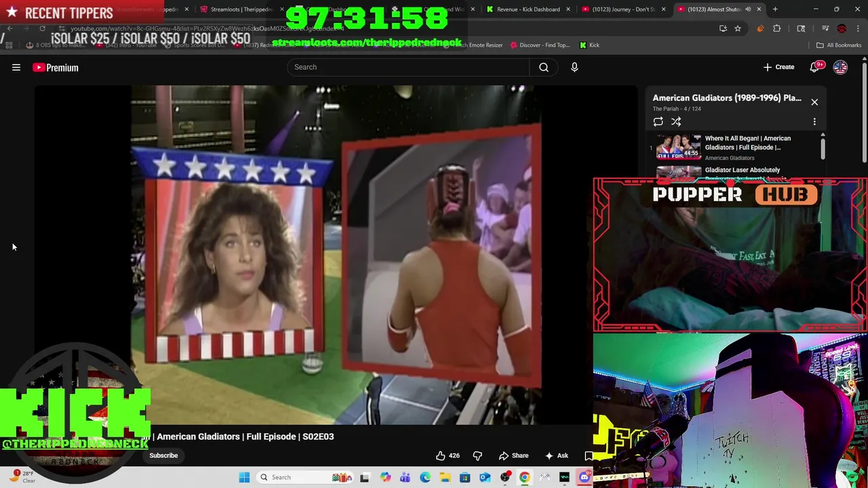Open the Kick bookmark

pyautogui.click(x=589, y=45)
